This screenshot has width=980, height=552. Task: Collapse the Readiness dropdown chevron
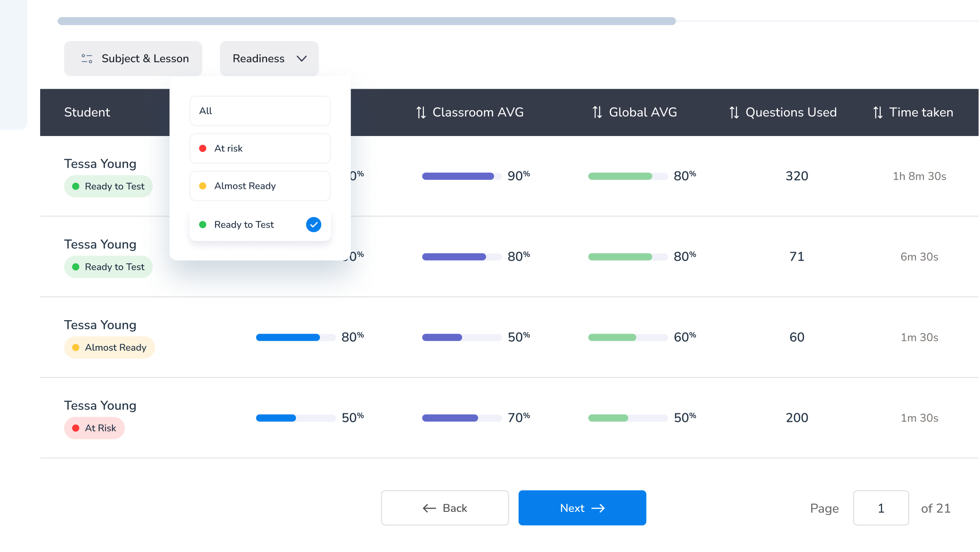302,59
